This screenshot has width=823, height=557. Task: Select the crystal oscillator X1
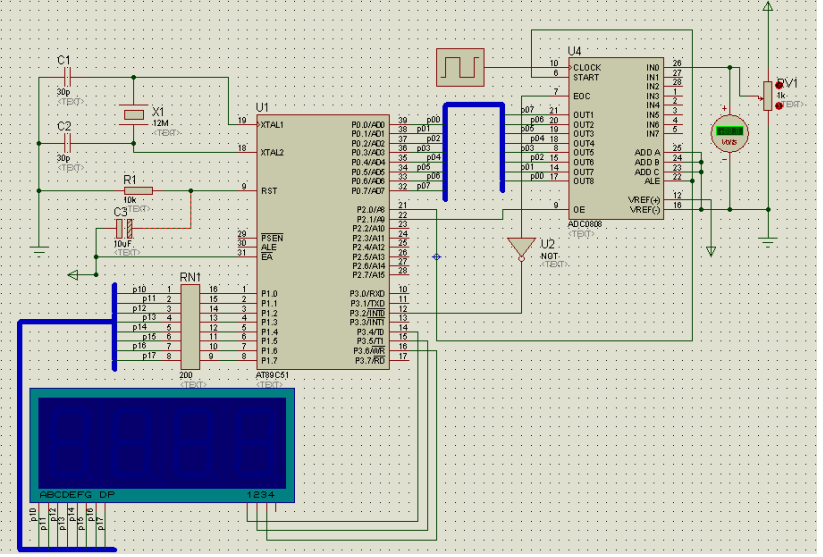(133, 115)
